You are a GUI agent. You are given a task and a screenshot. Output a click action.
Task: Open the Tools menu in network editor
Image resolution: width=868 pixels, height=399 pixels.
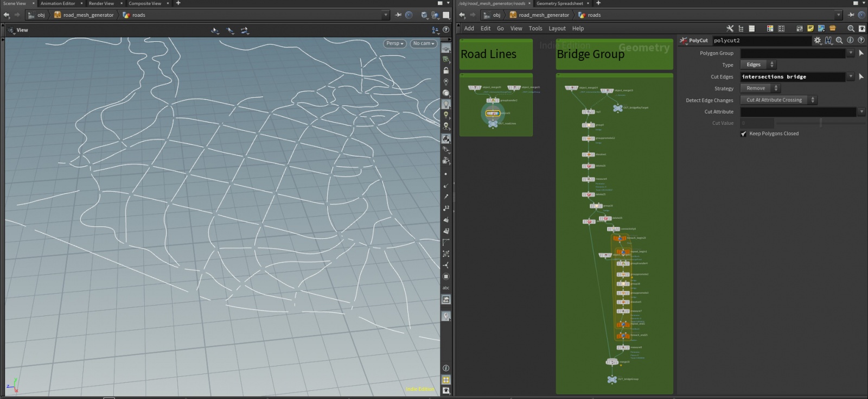(x=535, y=28)
